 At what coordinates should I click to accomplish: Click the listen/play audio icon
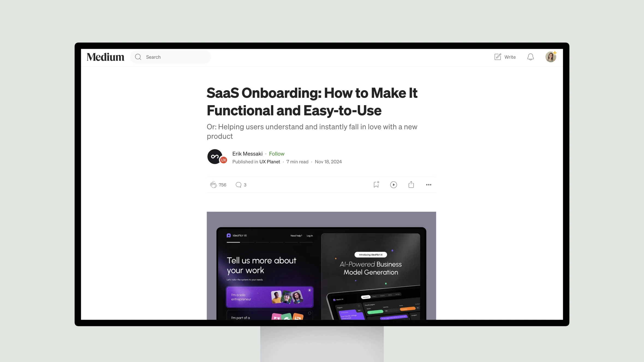(393, 185)
